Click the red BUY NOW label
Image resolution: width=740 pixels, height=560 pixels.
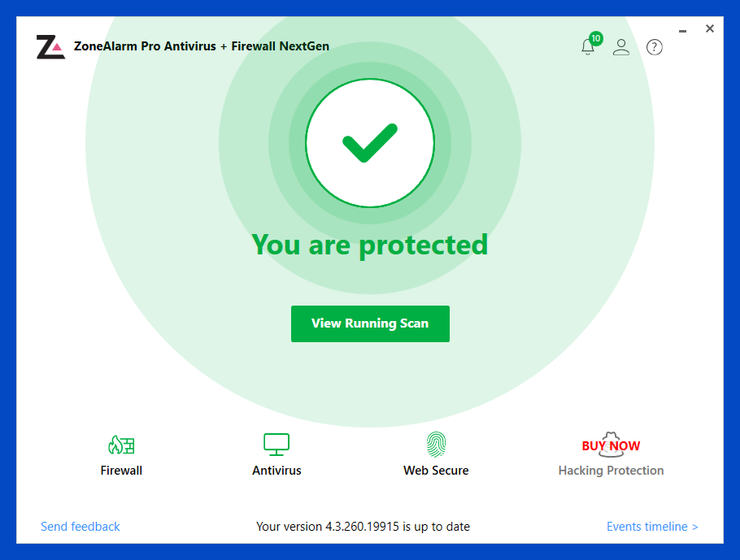(612, 446)
